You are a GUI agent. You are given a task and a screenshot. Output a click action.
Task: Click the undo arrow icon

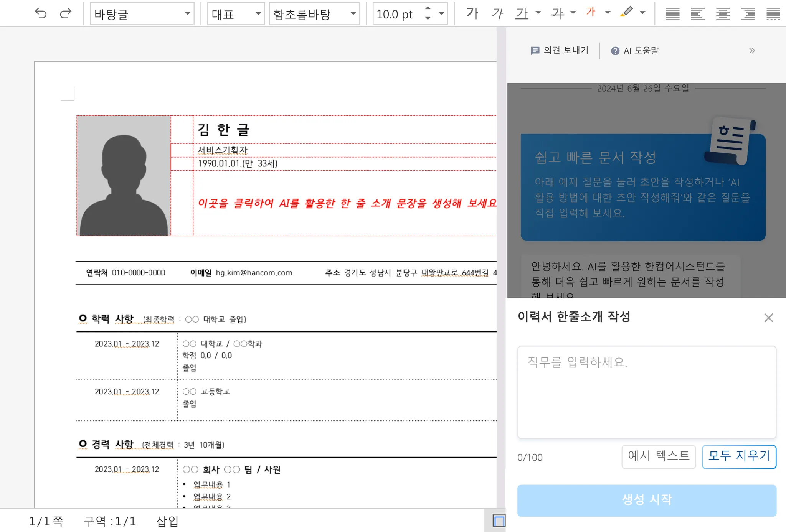coord(41,14)
